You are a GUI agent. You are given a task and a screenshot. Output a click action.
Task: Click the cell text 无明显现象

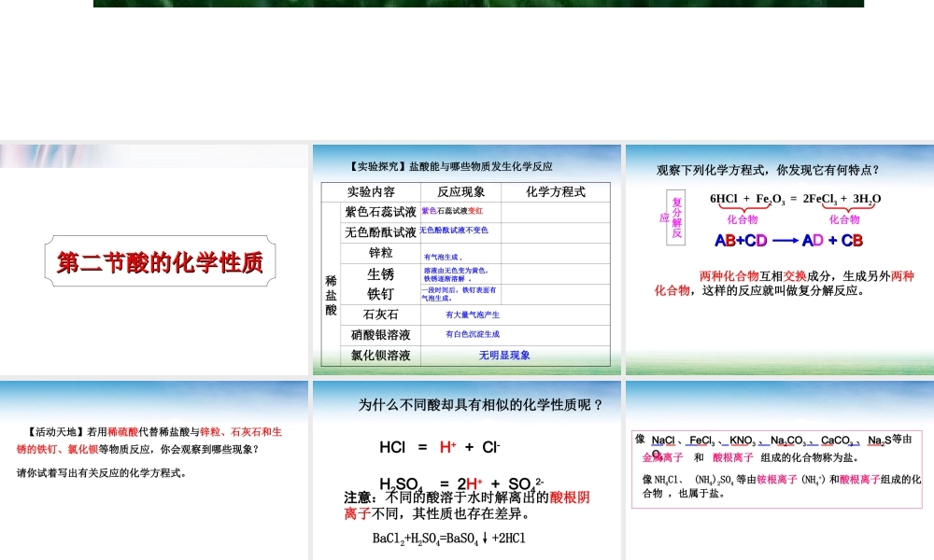pyautogui.click(x=504, y=356)
